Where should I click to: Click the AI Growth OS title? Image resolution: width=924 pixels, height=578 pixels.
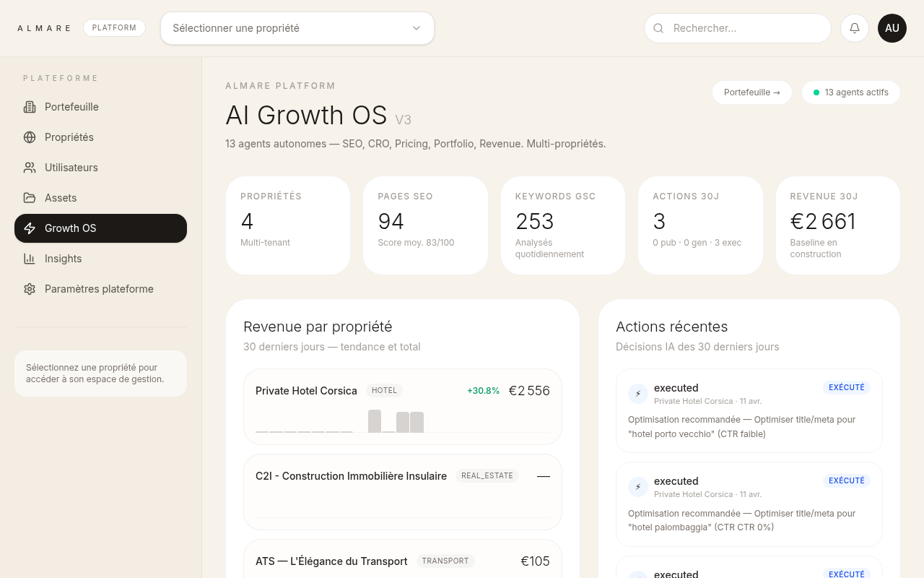click(x=306, y=116)
